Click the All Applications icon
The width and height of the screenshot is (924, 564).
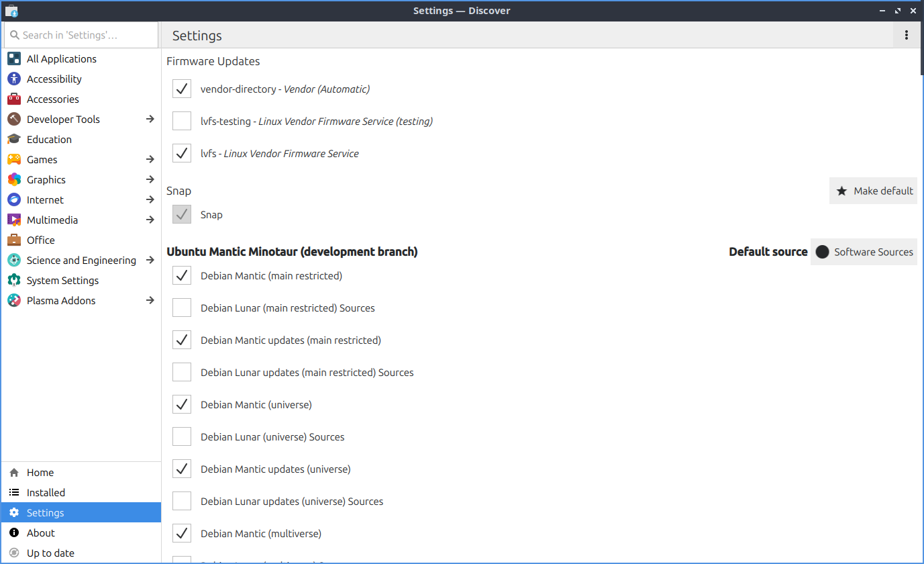(14, 59)
